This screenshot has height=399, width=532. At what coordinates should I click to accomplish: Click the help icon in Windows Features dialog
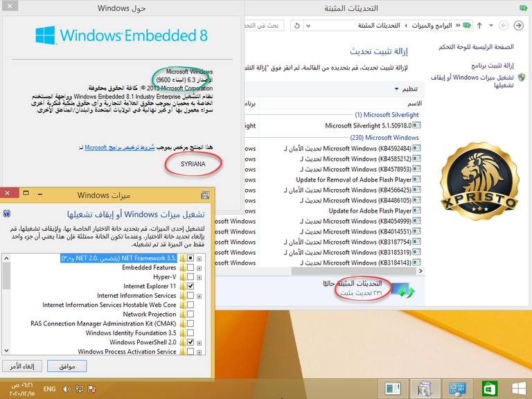(x=6, y=214)
